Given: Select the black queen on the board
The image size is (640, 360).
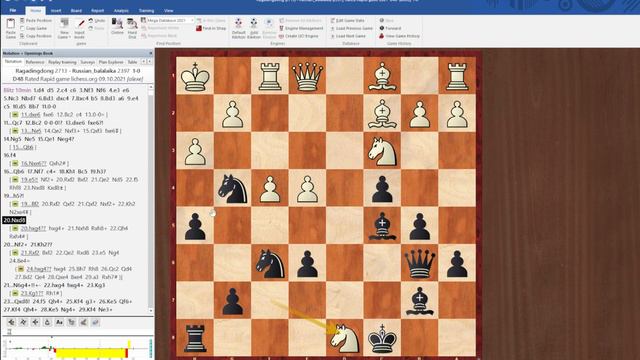Looking at the screenshot, I should tap(420, 263).
